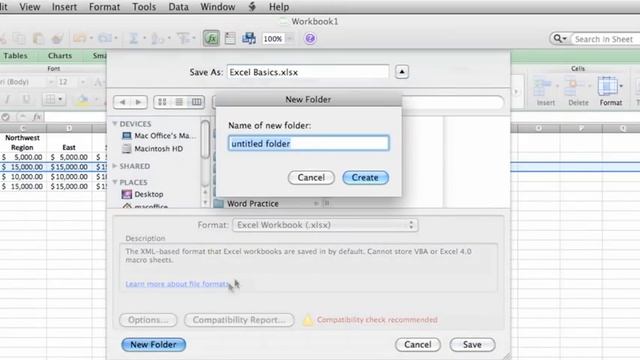Click the New Folder button

153,344
